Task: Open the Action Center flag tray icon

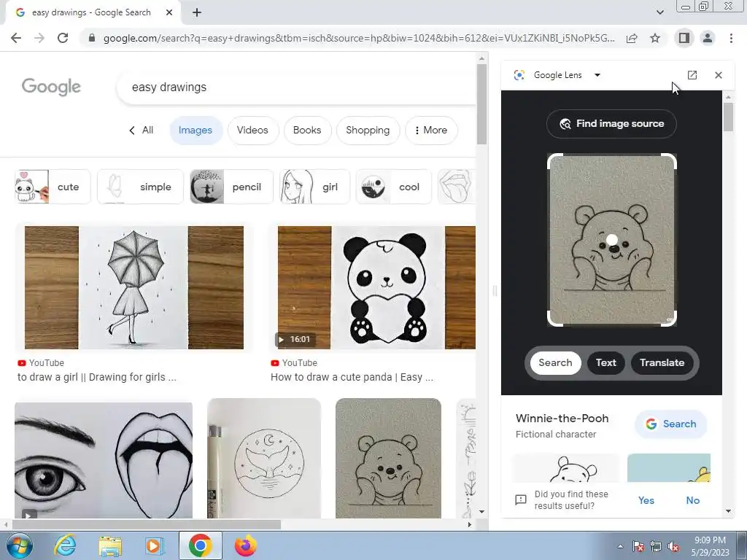Action: click(x=638, y=547)
